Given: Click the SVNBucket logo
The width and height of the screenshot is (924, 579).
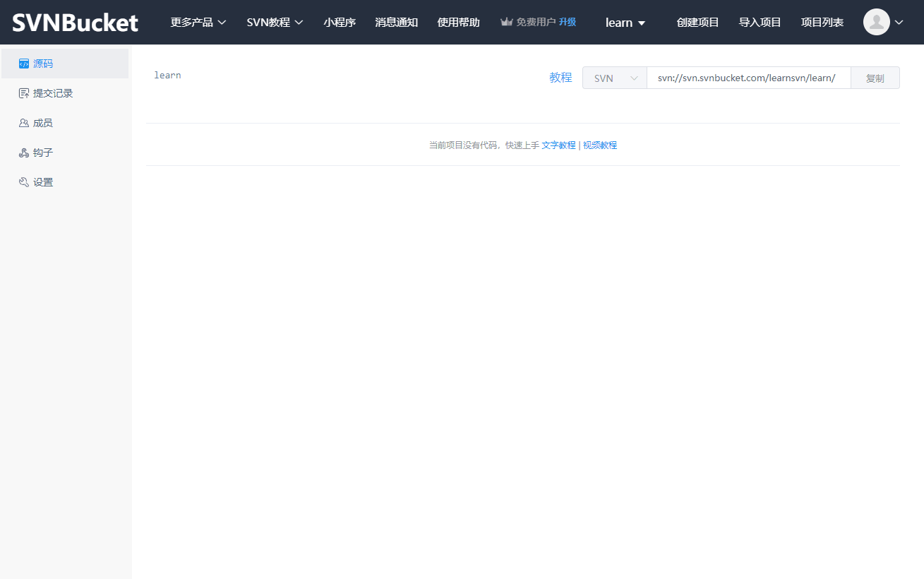Looking at the screenshot, I should click(x=76, y=22).
